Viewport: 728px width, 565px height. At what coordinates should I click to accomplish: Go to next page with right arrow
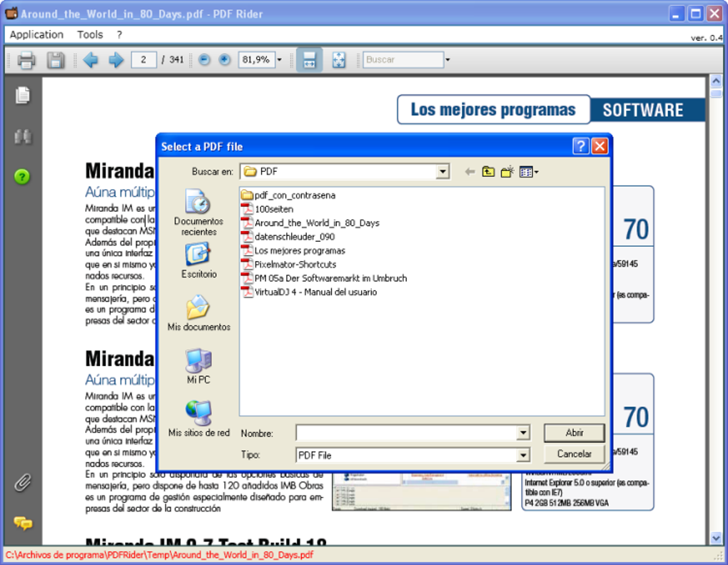(x=116, y=60)
